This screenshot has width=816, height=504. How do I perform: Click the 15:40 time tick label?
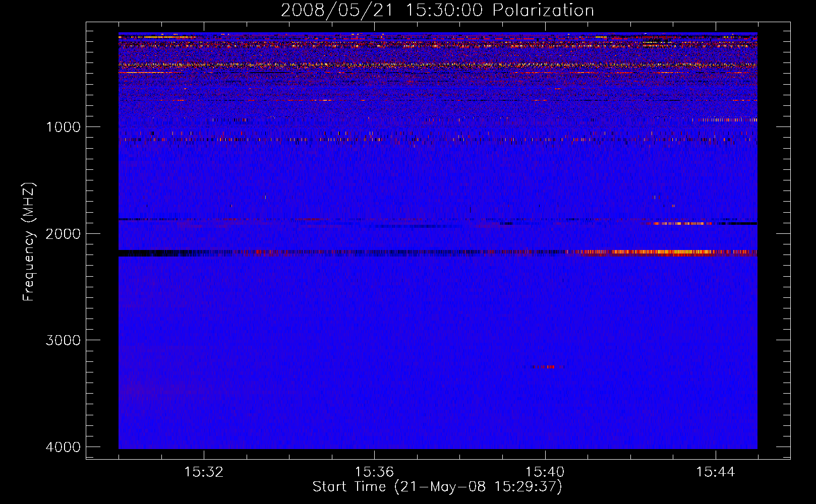545,472
